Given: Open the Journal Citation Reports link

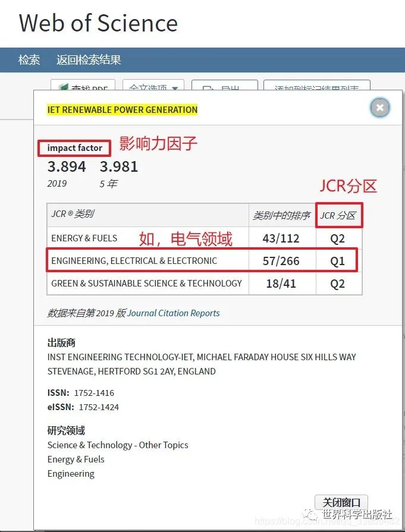Looking at the screenshot, I should [174, 313].
